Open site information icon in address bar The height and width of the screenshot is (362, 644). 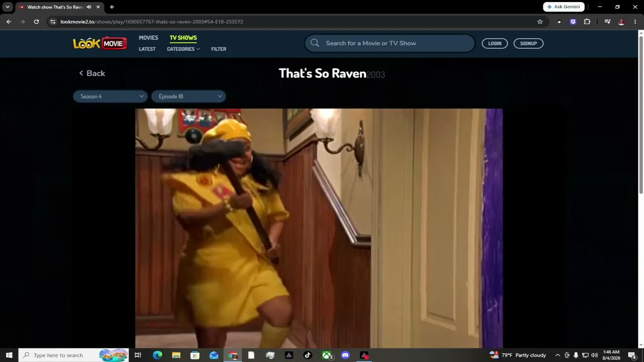point(53,22)
